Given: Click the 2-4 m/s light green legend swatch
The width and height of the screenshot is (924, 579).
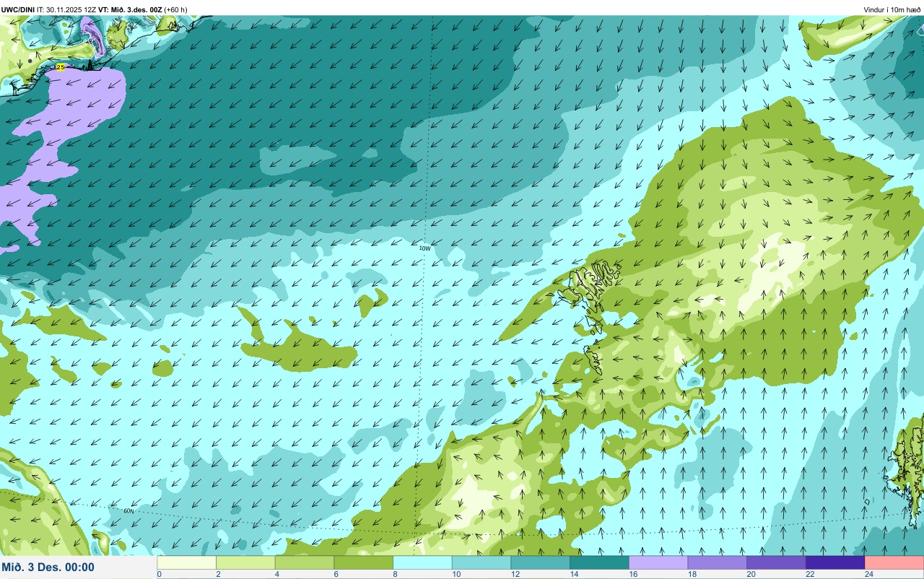Looking at the screenshot, I should pos(246,562).
